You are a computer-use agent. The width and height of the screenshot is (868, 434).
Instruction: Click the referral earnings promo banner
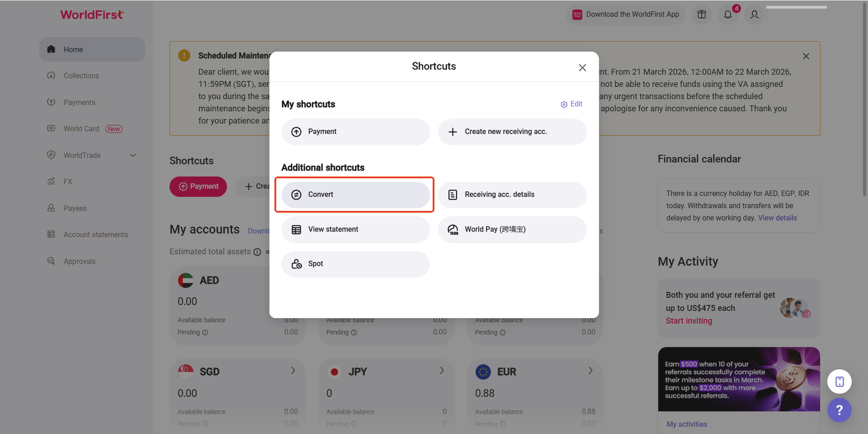739,379
